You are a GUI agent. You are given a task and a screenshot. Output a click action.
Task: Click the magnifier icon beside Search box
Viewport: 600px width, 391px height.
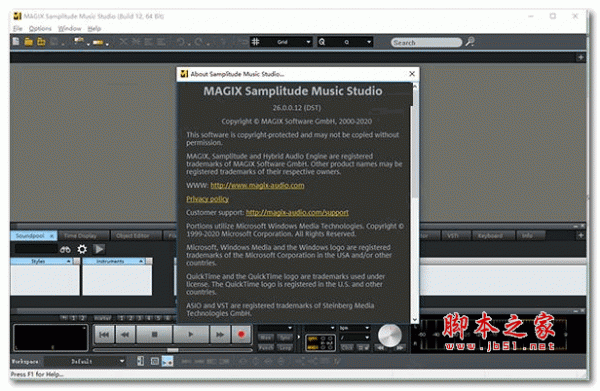click(470, 41)
